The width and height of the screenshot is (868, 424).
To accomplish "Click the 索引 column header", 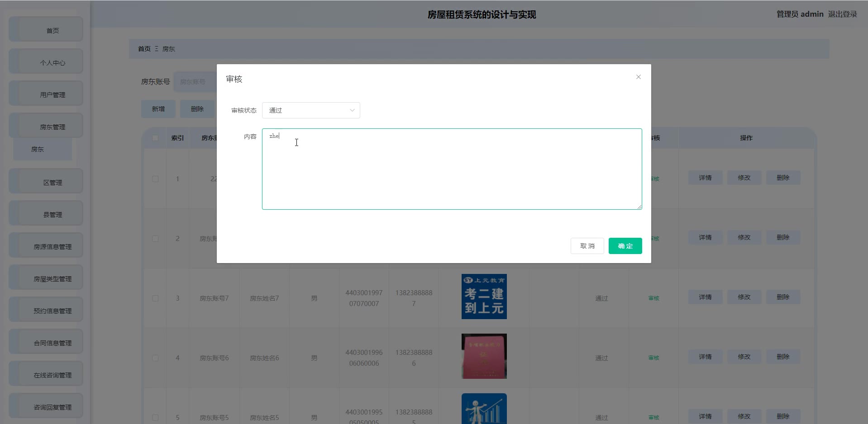I will [177, 138].
